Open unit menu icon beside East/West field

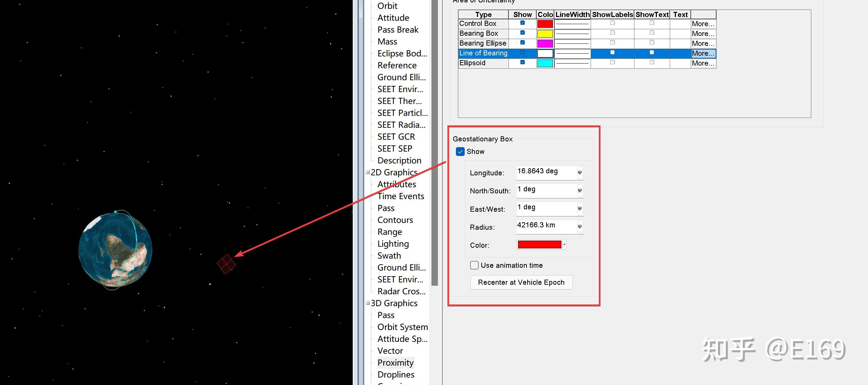tap(580, 209)
